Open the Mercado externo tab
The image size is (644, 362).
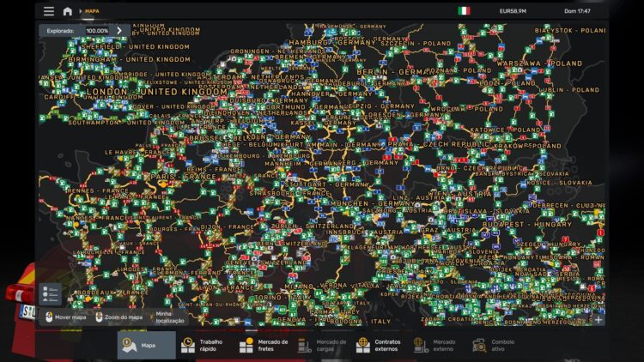pyautogui.click(x=434, y=345)
